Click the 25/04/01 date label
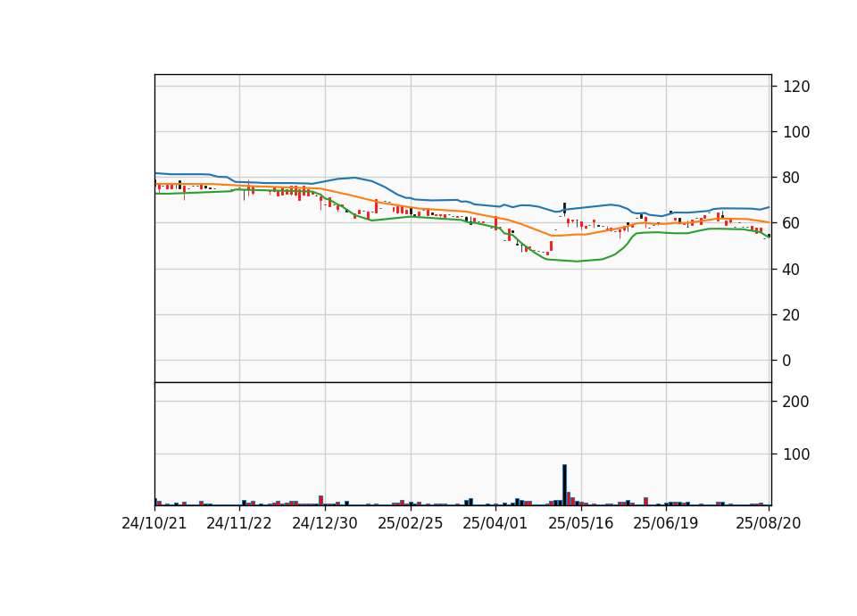This screenshot has width=857, height=616. [495, 523]
